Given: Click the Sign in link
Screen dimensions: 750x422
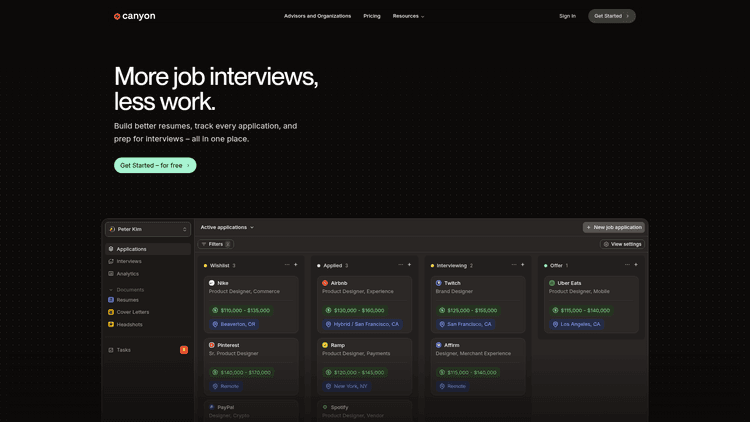Looking at the screenshot, I should coord(567,16).
